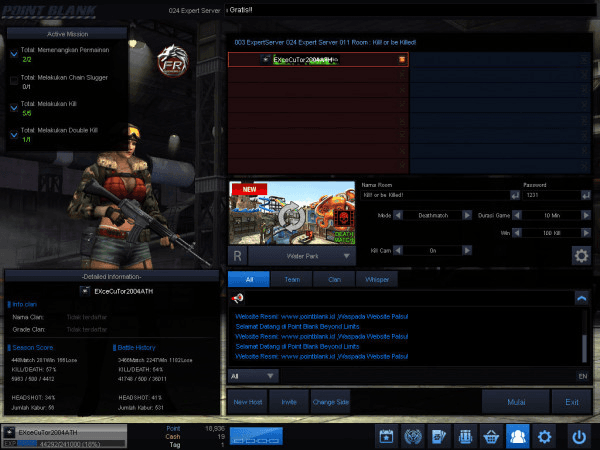
Task: Switch Mode to previous option
Action: pos(398,215)
